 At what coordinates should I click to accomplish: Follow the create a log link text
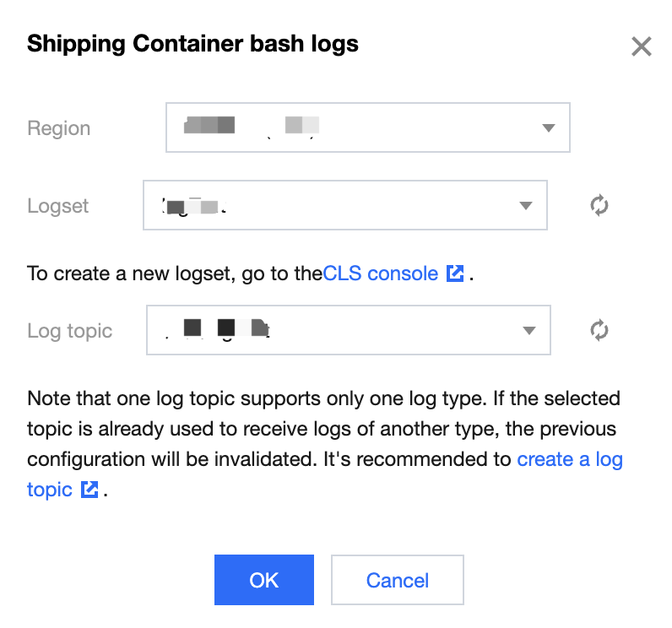click(569, 459)
